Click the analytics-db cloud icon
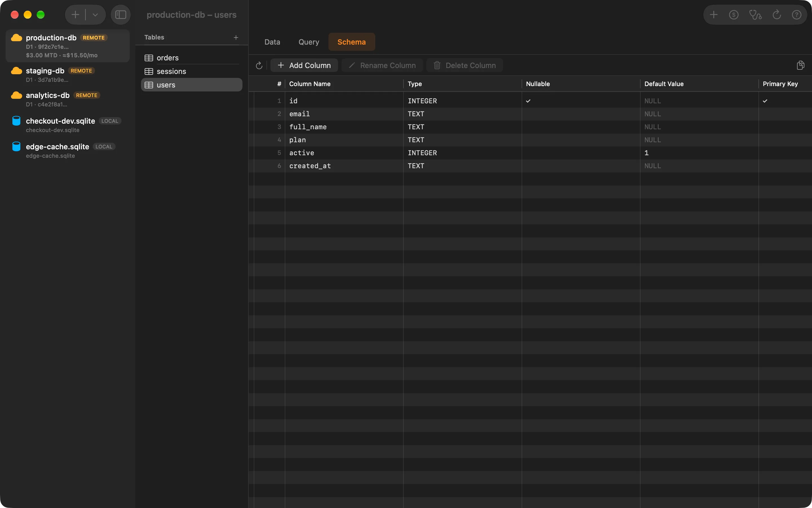812x508 pixels. tap(16, 95)
